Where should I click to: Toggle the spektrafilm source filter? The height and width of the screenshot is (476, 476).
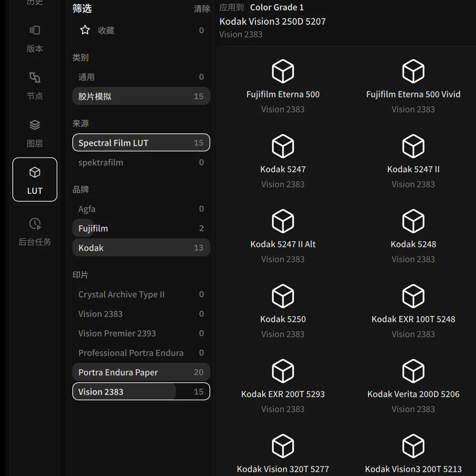141,162
